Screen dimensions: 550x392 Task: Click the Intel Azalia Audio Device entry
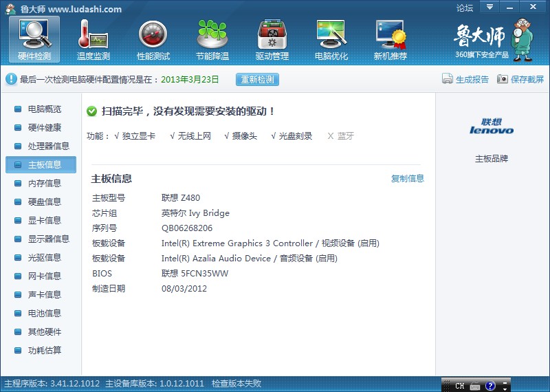pyautogui.click(x=250, y=259)
